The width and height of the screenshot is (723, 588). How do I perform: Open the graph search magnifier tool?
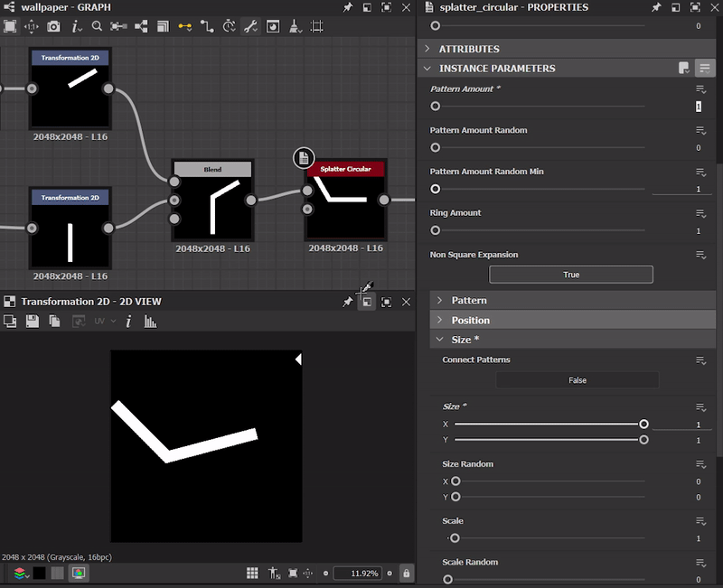(97, 27)
